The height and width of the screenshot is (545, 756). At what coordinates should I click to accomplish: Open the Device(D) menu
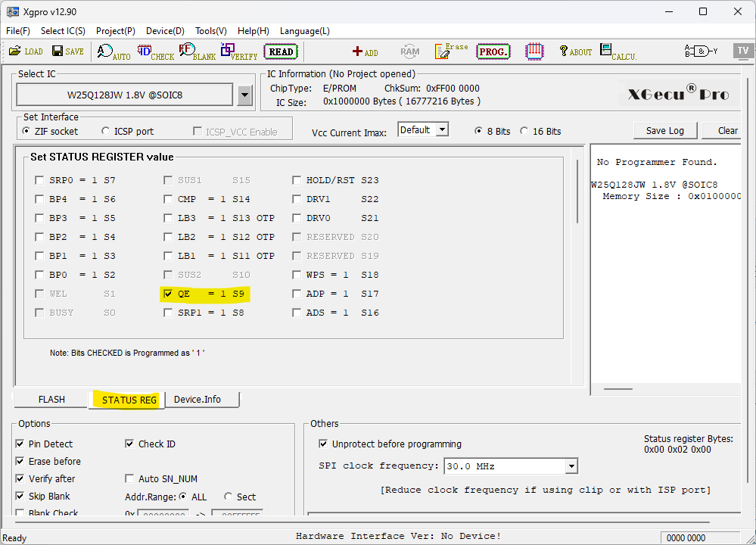coord(165,31)
